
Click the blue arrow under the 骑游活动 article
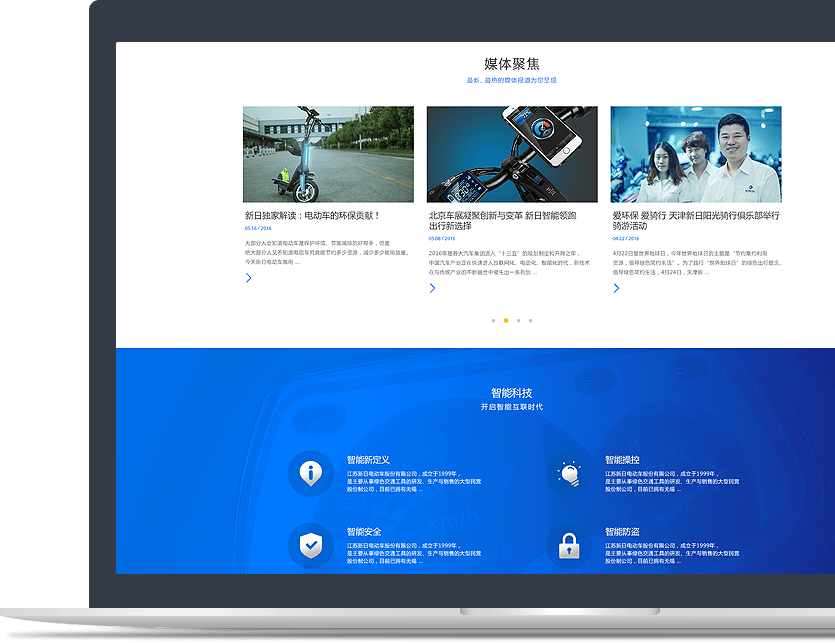617,288
